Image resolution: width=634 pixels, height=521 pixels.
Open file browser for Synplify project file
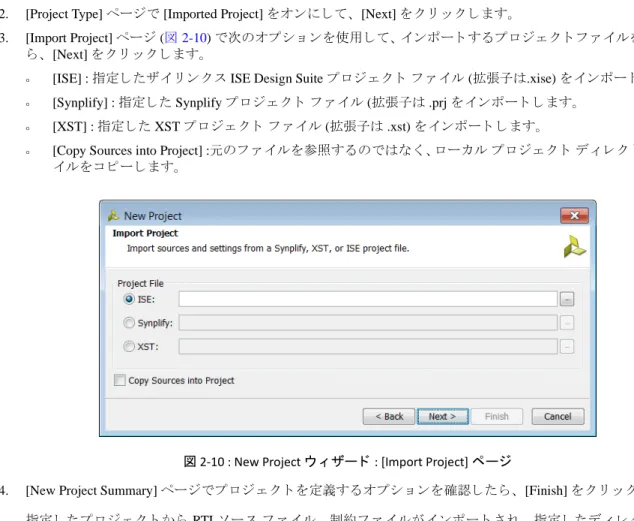click(x=567, y=323)
